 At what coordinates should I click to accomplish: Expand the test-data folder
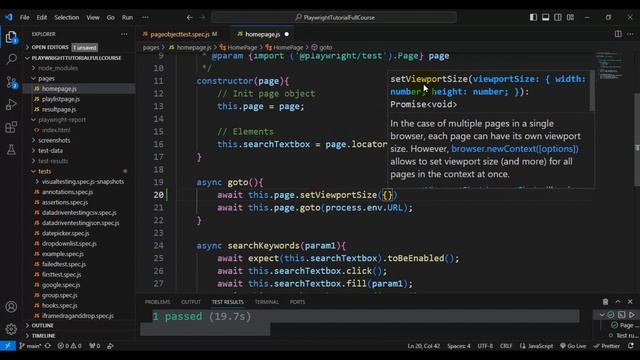pos(78,151)
